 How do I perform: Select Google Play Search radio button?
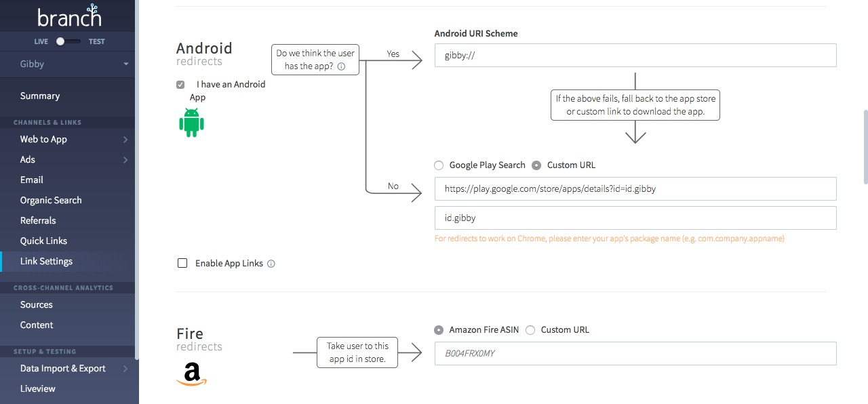439,165
